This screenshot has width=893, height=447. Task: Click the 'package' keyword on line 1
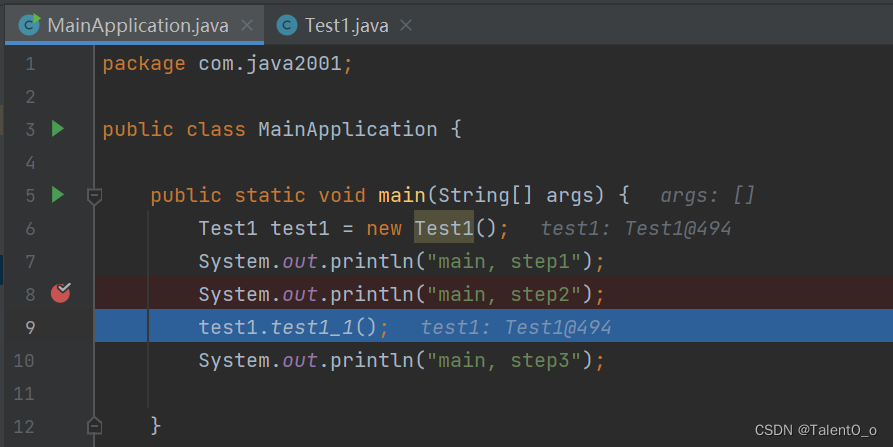coord(144,63)
